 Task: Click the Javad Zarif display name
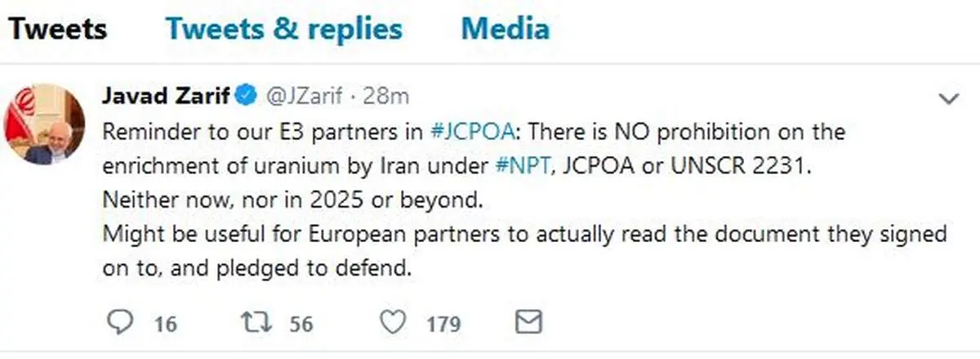(x=166, y=97)
